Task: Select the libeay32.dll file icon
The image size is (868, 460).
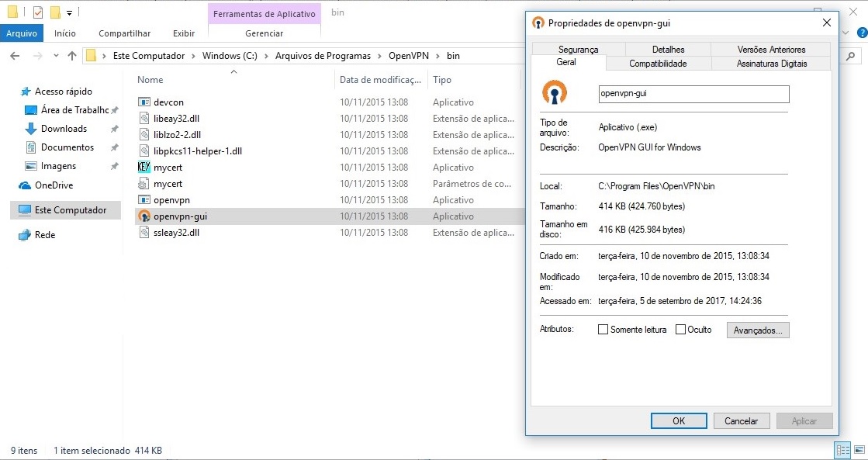Action: click(x=144, y=118)
